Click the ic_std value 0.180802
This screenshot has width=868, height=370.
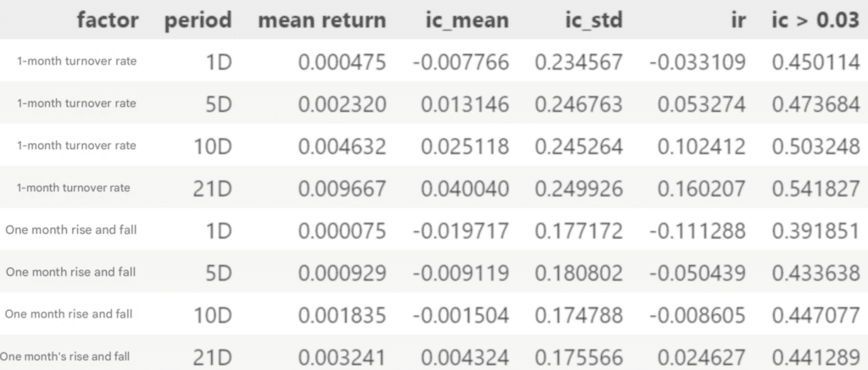pyautogui.click(x=579, y=273)
